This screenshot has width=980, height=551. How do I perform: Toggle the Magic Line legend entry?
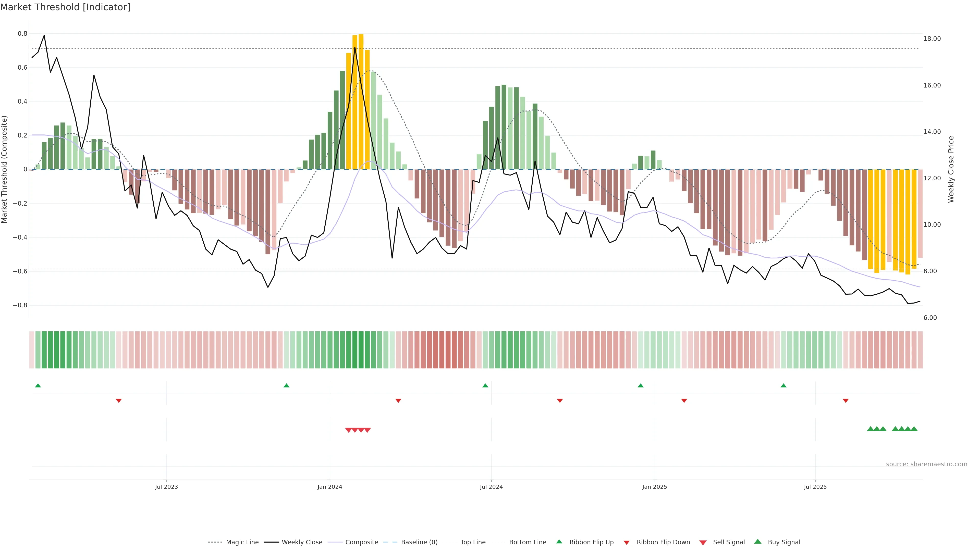pos(242,542)
